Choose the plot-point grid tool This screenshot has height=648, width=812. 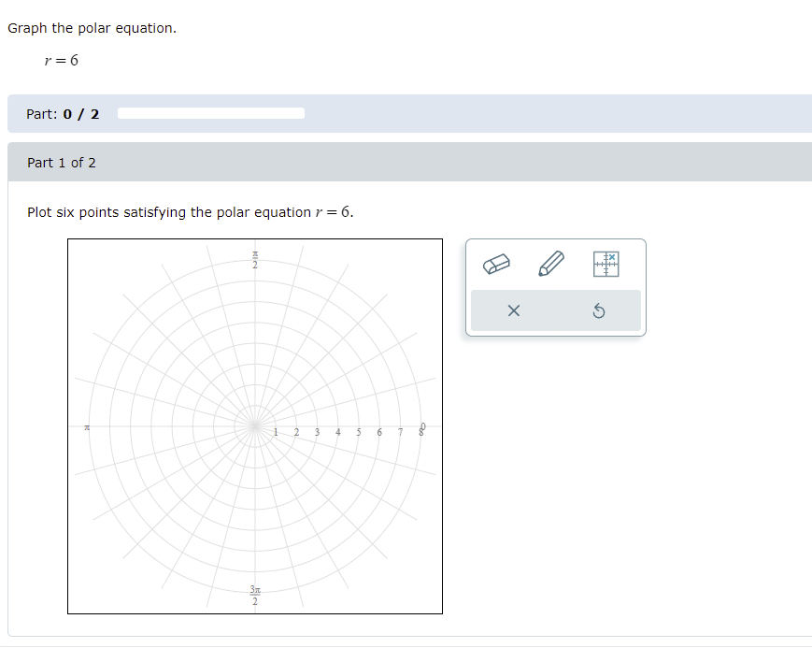coord(608,263)
